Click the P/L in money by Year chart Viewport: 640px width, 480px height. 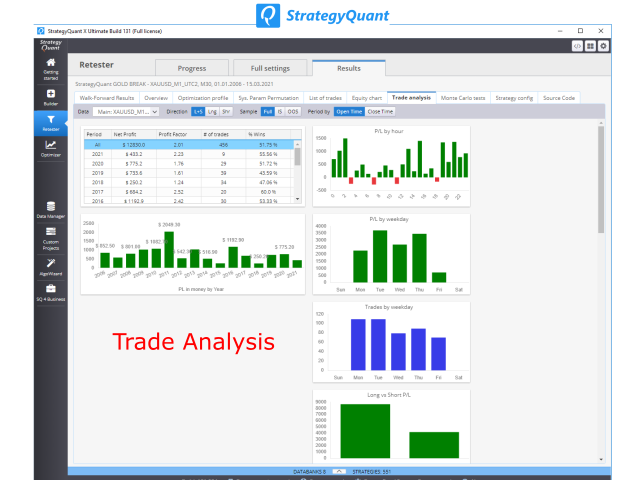pyautogui.click(x=193, y=254)
